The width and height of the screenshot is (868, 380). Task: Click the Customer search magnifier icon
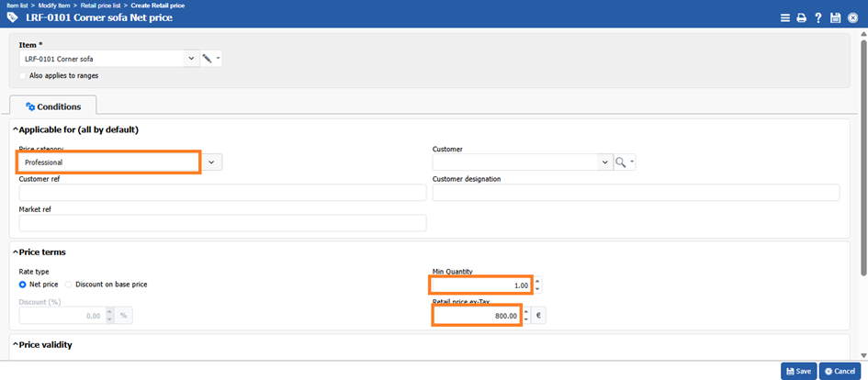tap(621, 162)
